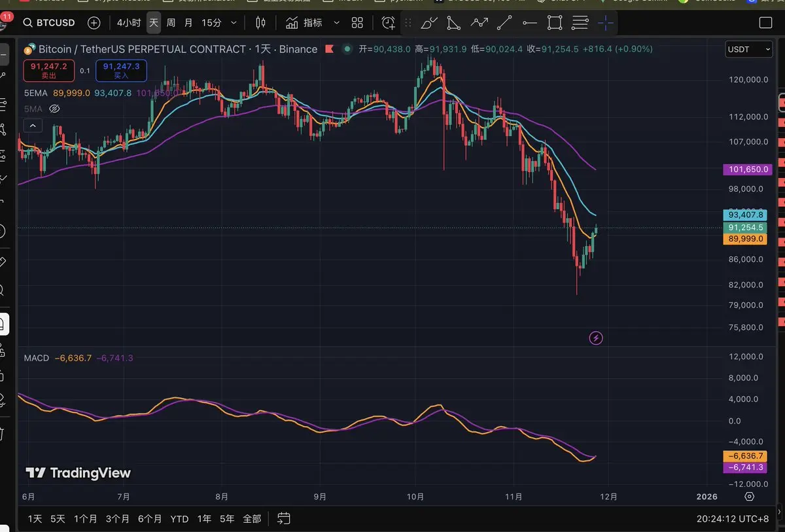Viewport: 785px width, 532px height.
Task: Select the 月 monthly interval
Action: point(188,23)
